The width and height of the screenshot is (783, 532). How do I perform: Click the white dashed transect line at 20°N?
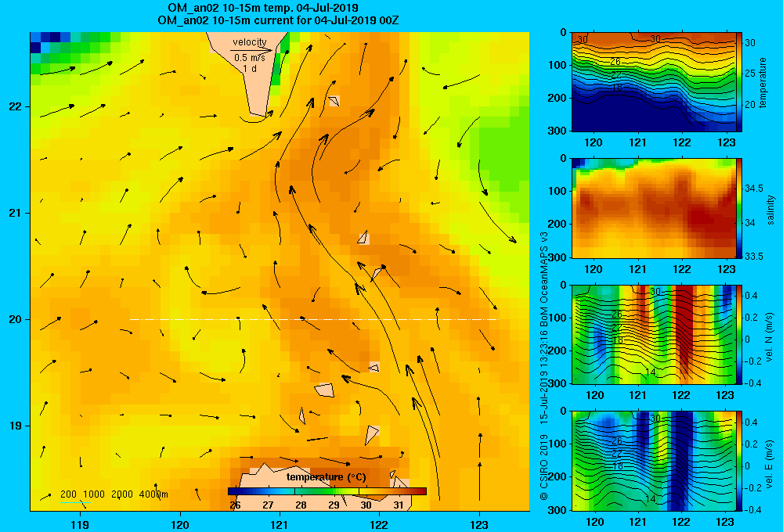pos(314,319)
